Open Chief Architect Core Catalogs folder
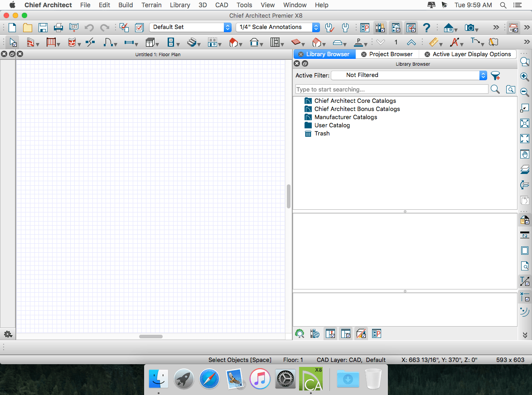Image resolution: width=532 pixels, height=395 pixels. pos(355,101)
